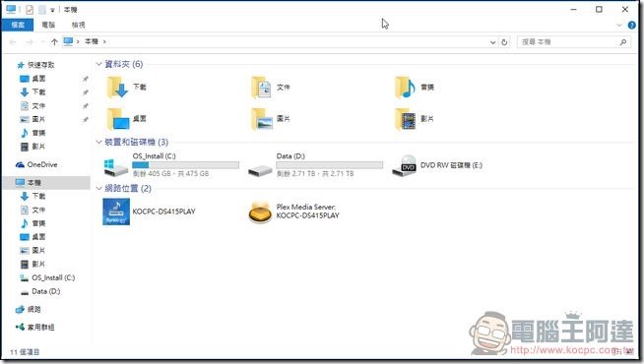644x364 pixels.
Task: Select the DVD RW drive (E:) icon
Action: (x=404, y=165)
